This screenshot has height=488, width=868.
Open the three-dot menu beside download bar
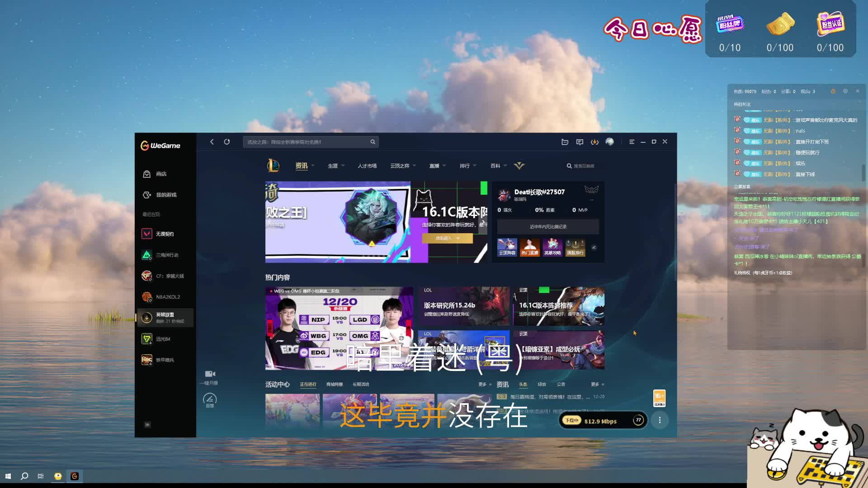pos(660,420)
